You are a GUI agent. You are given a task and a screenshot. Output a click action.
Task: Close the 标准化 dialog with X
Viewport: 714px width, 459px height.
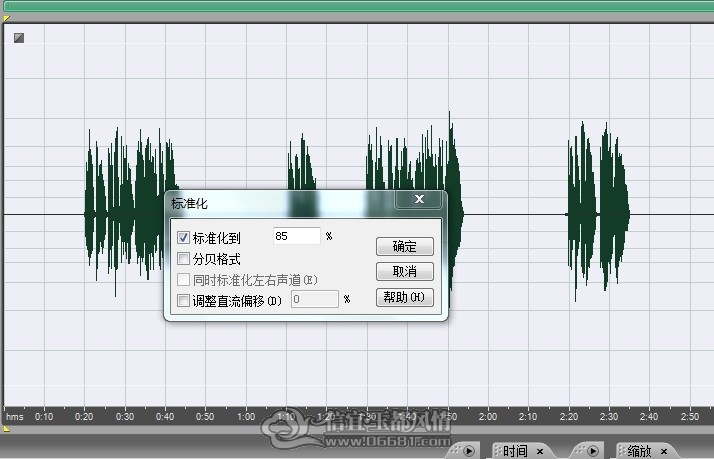[x=419, y=199]
